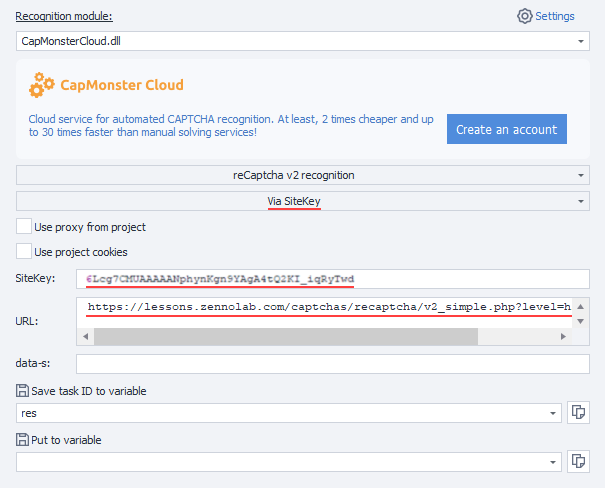The height and width of the screenshot is (488, 605).
Task: Open Settings via the gear icon
Action: click(524, 16)
